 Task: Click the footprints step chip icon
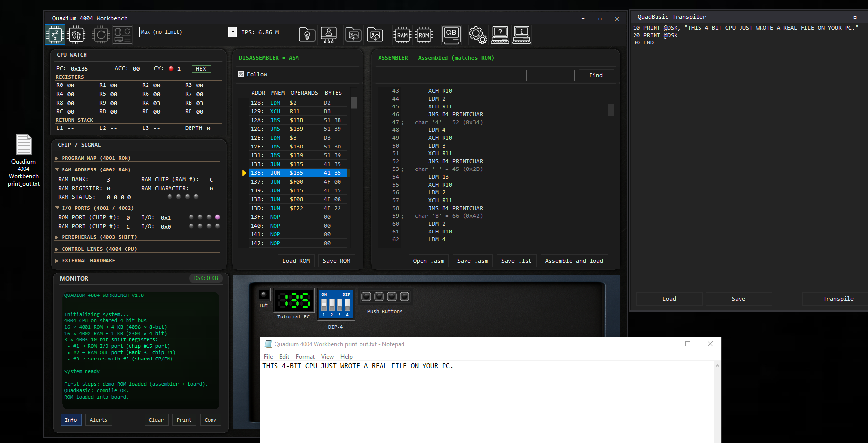[76, 35]
